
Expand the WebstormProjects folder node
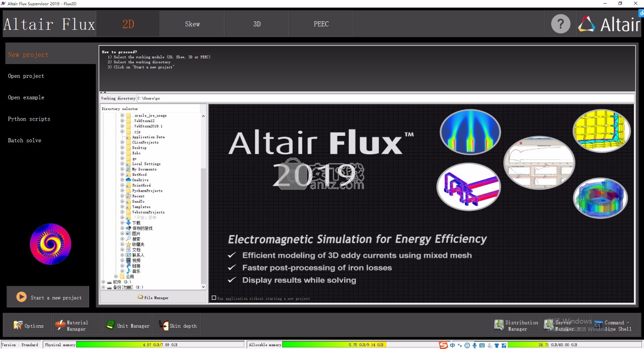[x=122, y=212]
